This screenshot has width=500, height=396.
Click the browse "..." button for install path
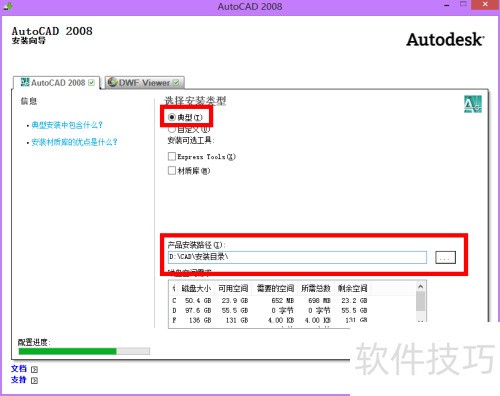445,257
